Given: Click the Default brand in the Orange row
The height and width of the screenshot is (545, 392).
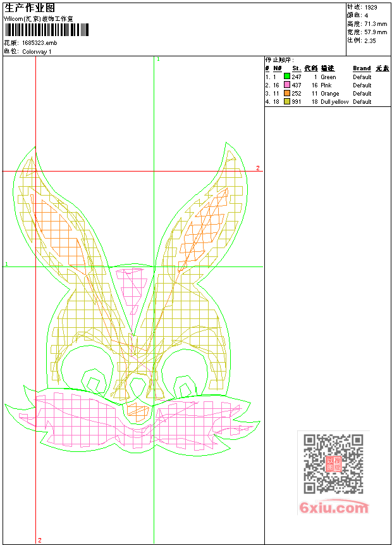Looking at the screenshot, I should point(362,94).
